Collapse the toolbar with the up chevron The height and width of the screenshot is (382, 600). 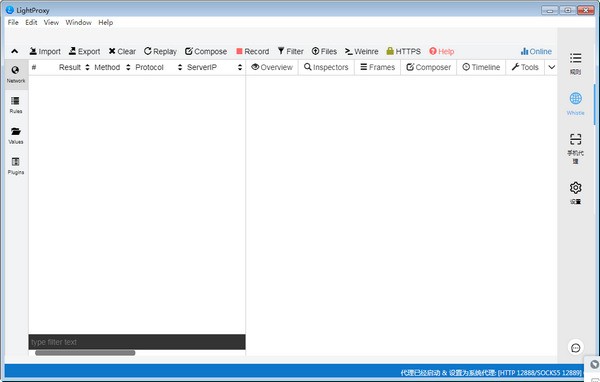15,51
